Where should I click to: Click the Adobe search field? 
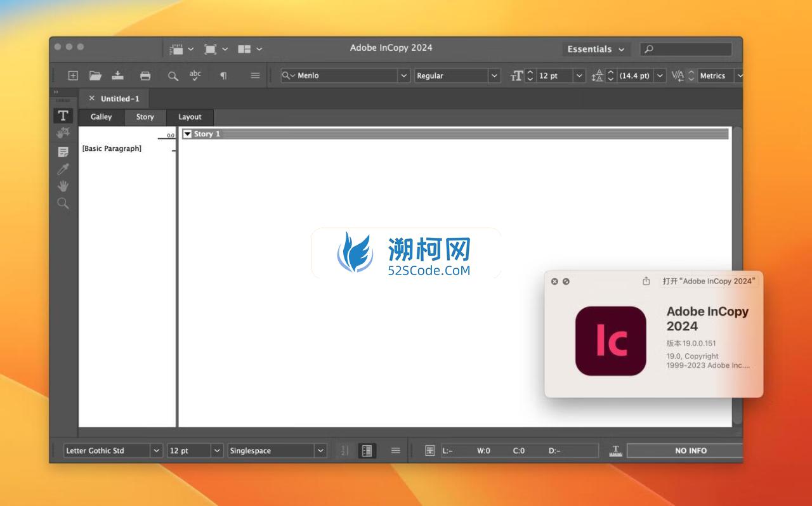pos(686,49)
